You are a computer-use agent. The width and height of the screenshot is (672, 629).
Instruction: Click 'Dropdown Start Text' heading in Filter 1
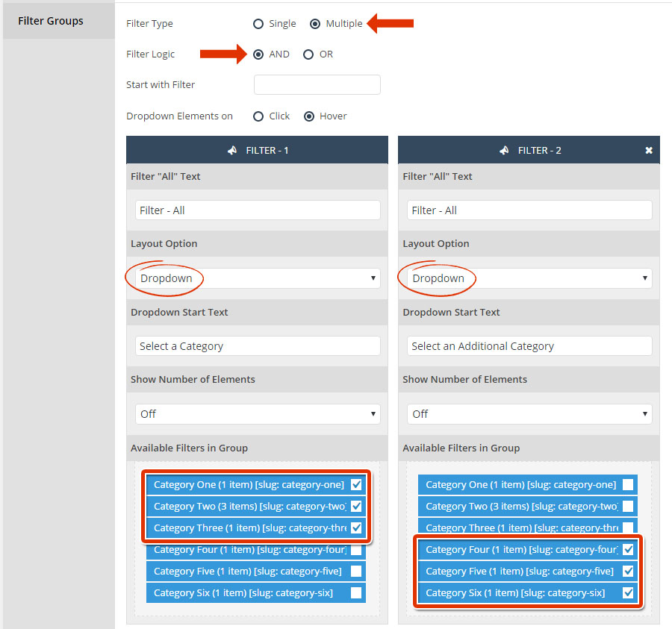point(179,313)
